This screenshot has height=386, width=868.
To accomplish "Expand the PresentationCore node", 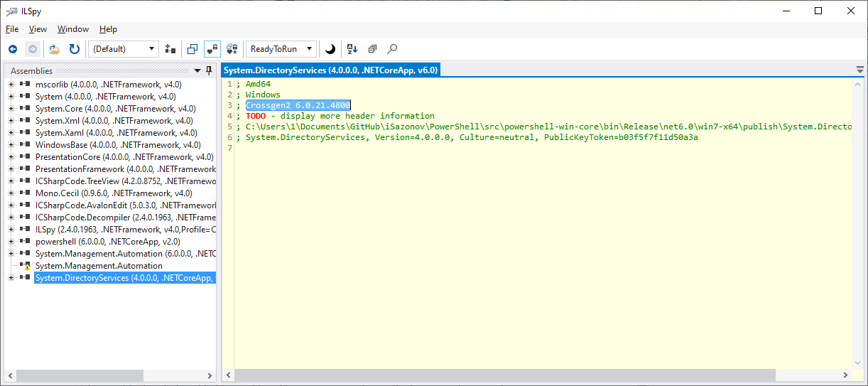I will 11,157.
